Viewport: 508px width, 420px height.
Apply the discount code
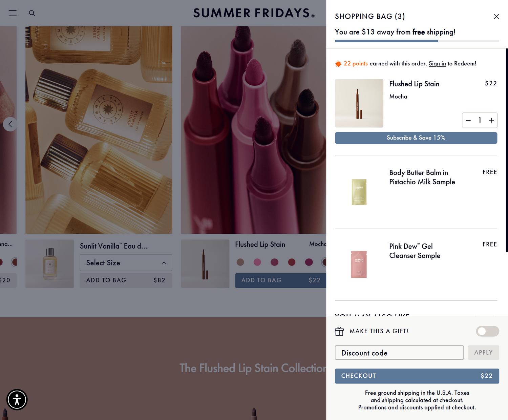[x=483, y=353]
